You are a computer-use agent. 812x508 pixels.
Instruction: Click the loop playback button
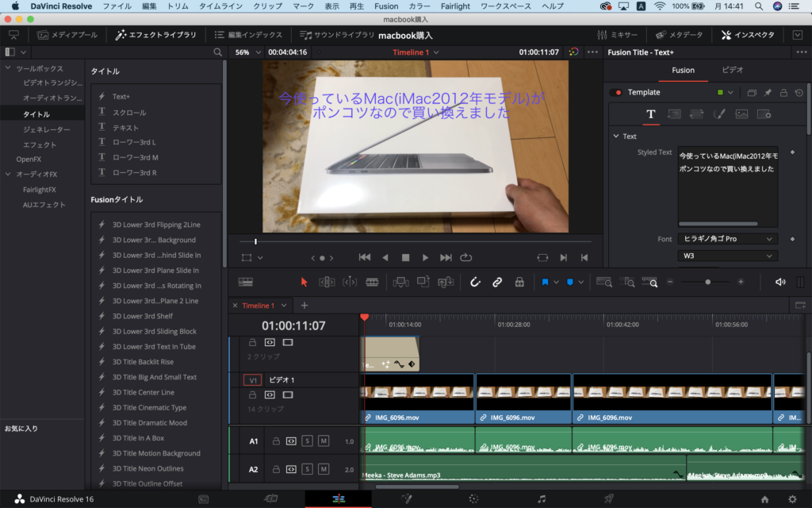pyautogui.click(x=465, y=257)
